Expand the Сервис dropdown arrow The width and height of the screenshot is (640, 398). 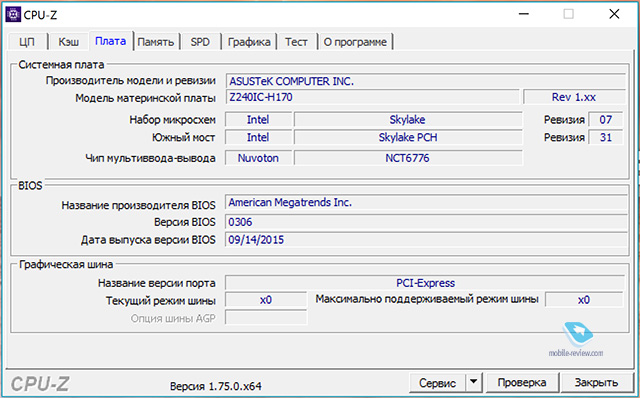click(x=473, y=383)
